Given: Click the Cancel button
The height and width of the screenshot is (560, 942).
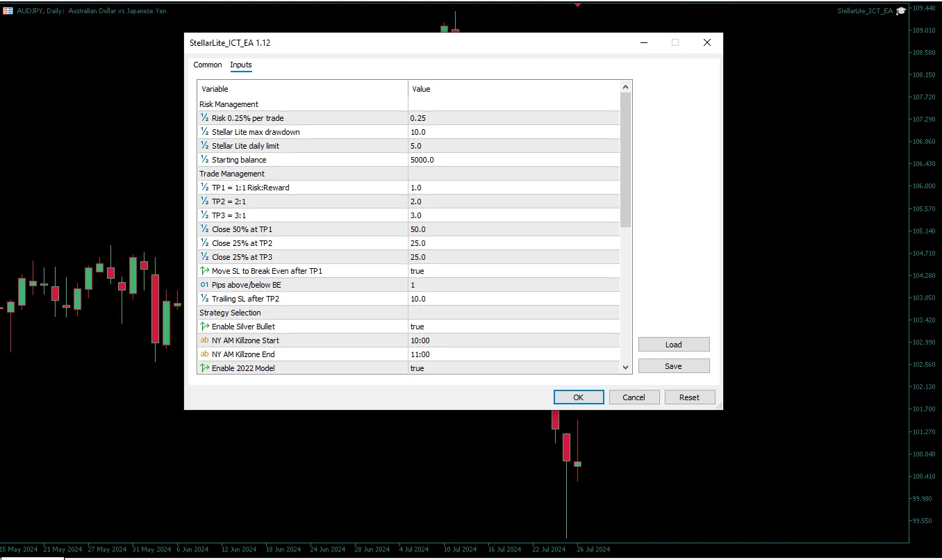Looking at the screenshot, I should click(x=634, y=397).
